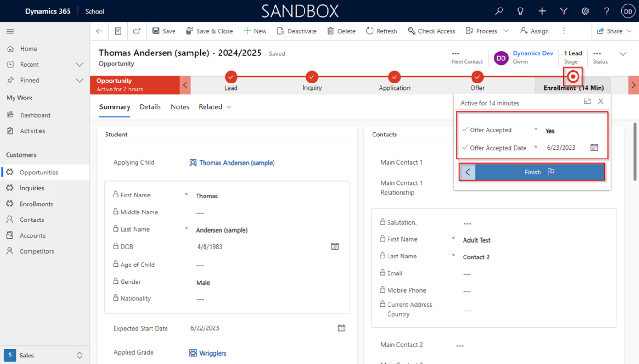Expand the Process dropdown arrow
639x364 pixels.
(x=506, y=31)
